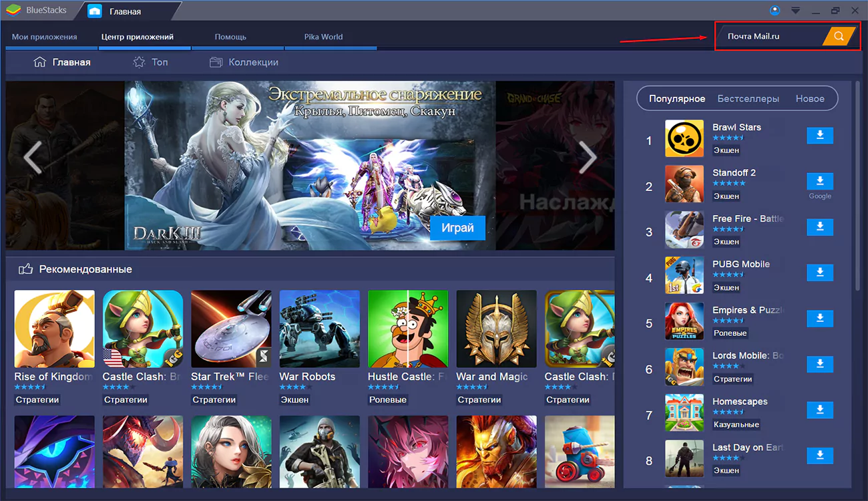Image resolution: width=868 pixels, height=501 pixels.
Task: Select the War and Magic recommended game
Action: (496, 329)
